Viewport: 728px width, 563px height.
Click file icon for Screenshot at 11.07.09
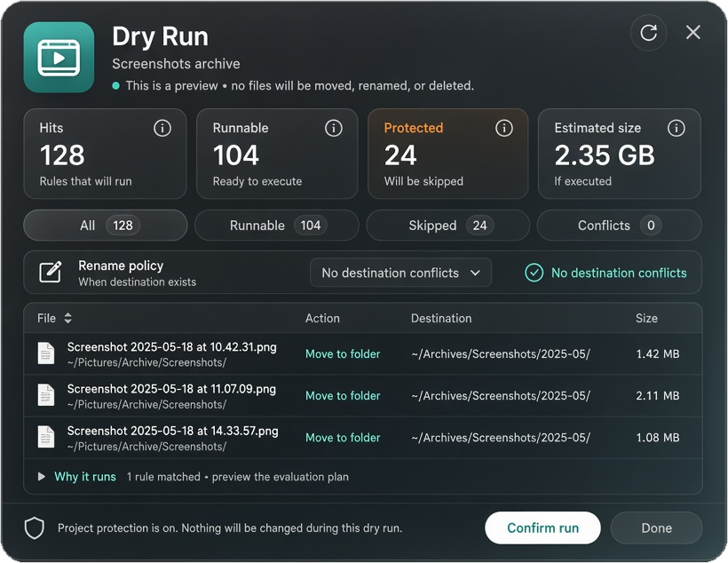coord(46,395)
